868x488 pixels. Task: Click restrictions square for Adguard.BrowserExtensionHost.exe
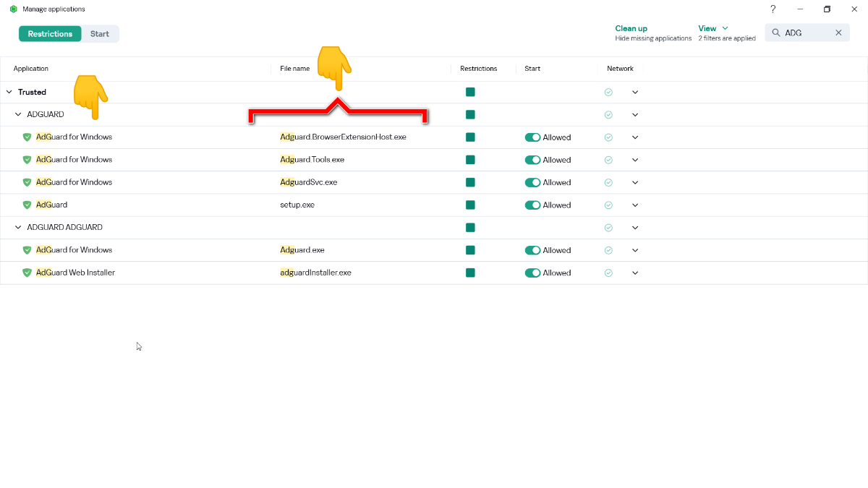(x=470, y=137)
